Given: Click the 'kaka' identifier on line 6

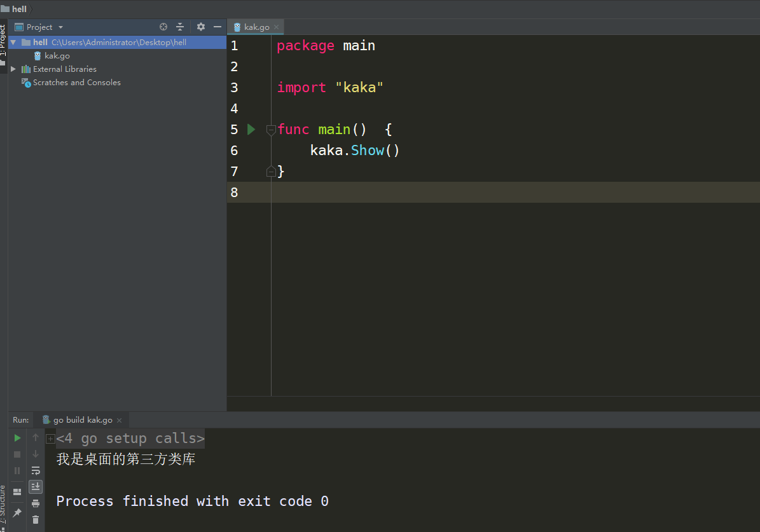Looking at the screenshot, I should point(326,151).
